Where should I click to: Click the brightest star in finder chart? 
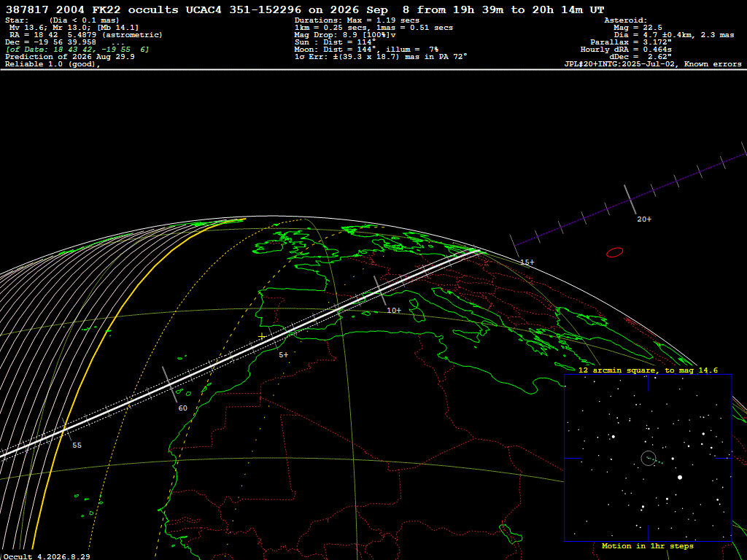point(680,477)
